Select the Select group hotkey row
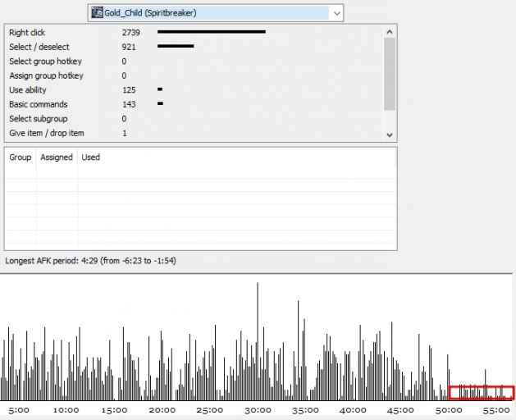This screenshot has height=420, width=516. click(x=194, y=62)
